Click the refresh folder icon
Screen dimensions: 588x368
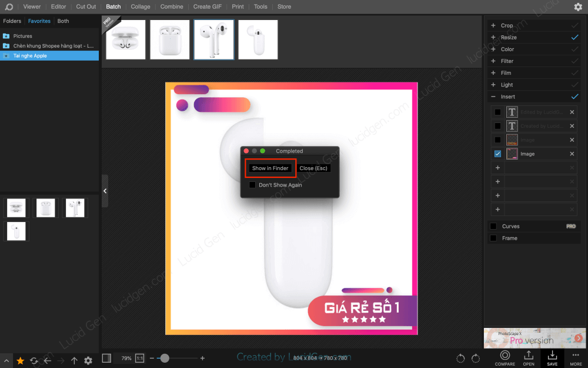[34, 361]
